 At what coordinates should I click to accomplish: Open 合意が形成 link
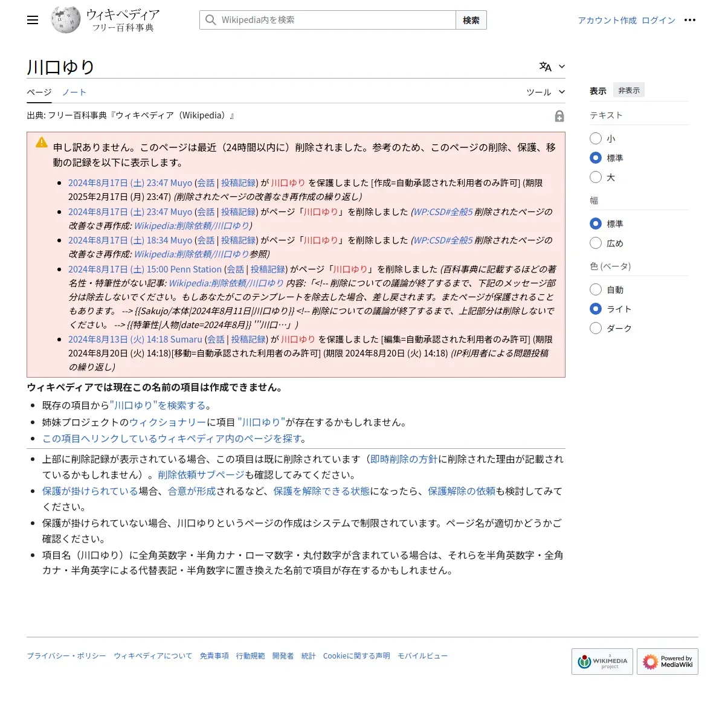[192, 491]
